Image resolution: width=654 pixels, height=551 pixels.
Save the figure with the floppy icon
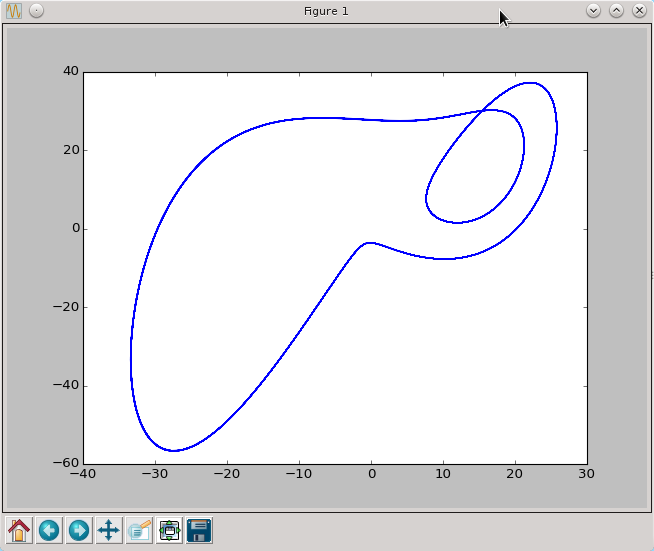point(199,530)
